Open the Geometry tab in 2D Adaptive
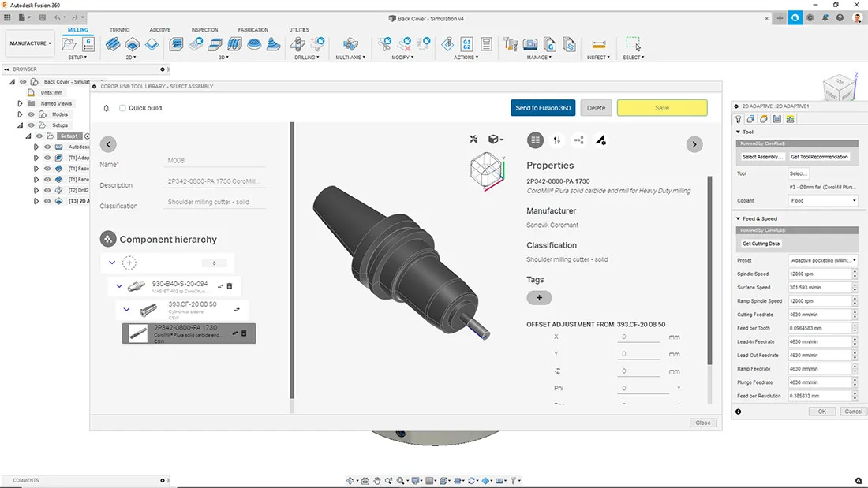 (x=750, y=119)
